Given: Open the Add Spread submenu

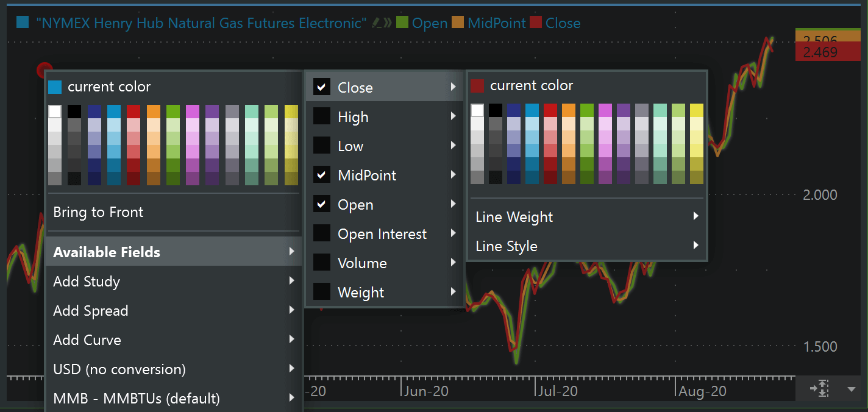Looking at the screenshot, I should point(174,310).
